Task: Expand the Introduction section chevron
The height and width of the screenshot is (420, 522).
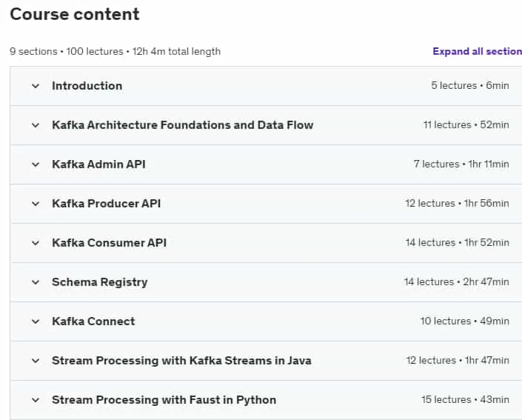Action: [36, 86]
